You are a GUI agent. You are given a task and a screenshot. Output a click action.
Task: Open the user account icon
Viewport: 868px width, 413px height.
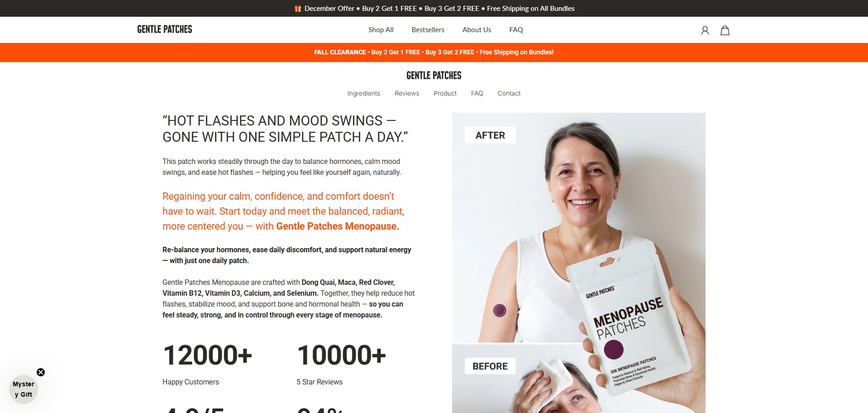705,30
